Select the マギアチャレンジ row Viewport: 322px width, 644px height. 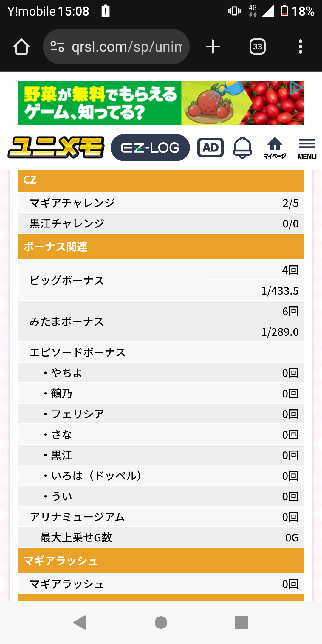tap(161, 203)
